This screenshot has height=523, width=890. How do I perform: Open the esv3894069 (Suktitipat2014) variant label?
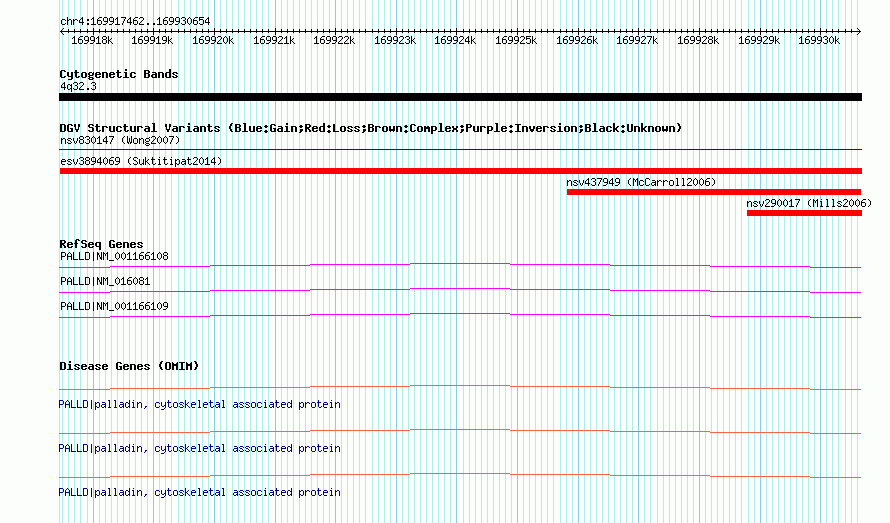click(x=141, y=161)
